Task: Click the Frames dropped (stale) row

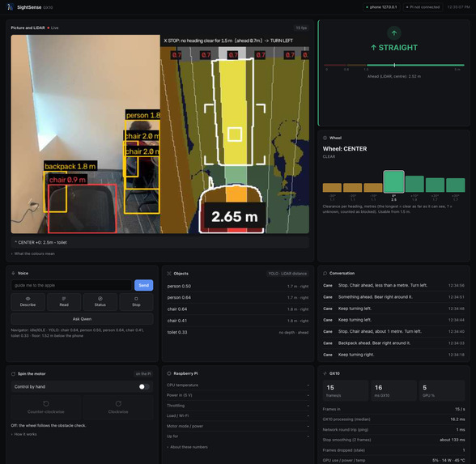Action: (393, 450)
